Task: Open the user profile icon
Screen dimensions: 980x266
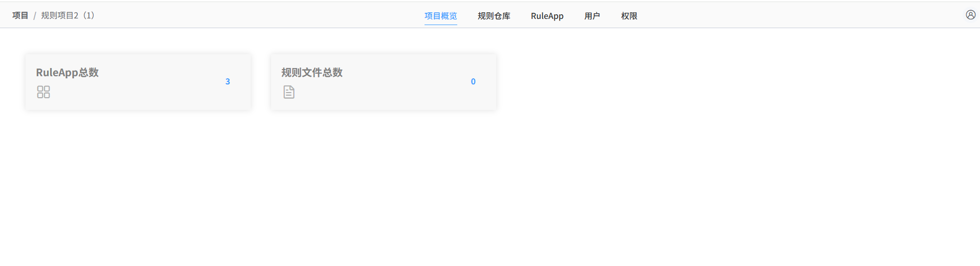Action: tap(970, 15)
